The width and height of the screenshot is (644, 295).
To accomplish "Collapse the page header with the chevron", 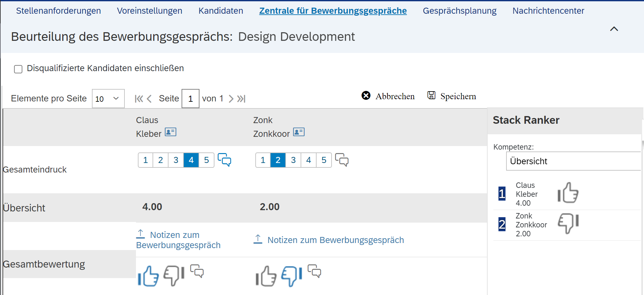I will click(614, 29).
